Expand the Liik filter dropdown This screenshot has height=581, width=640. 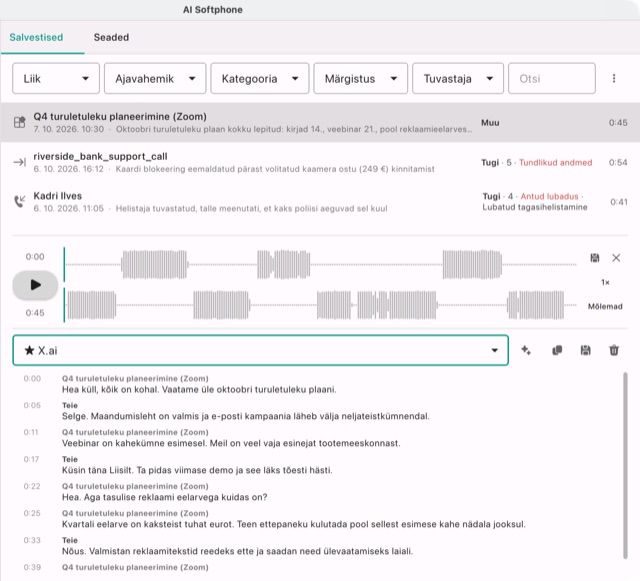pyautogui.click(x=56, y=78)
